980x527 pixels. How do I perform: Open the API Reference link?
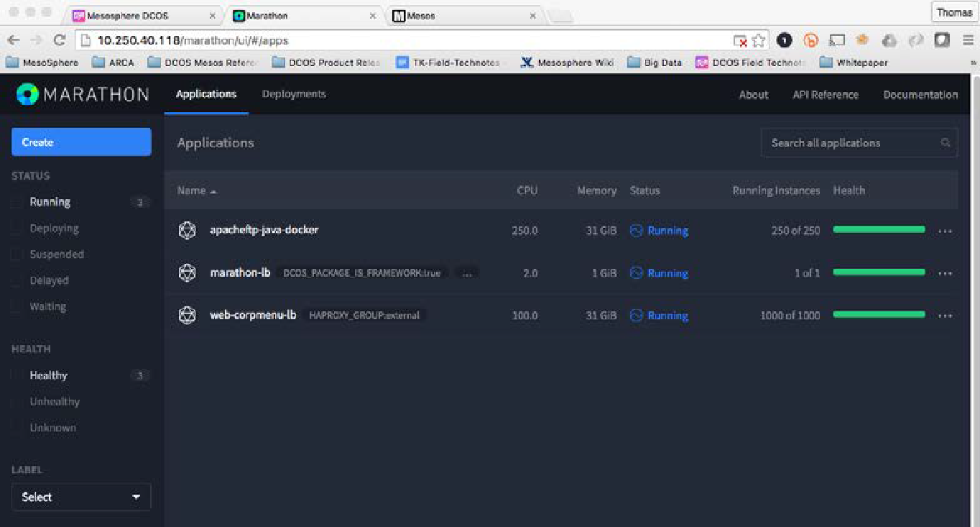[x=826, y=95]
